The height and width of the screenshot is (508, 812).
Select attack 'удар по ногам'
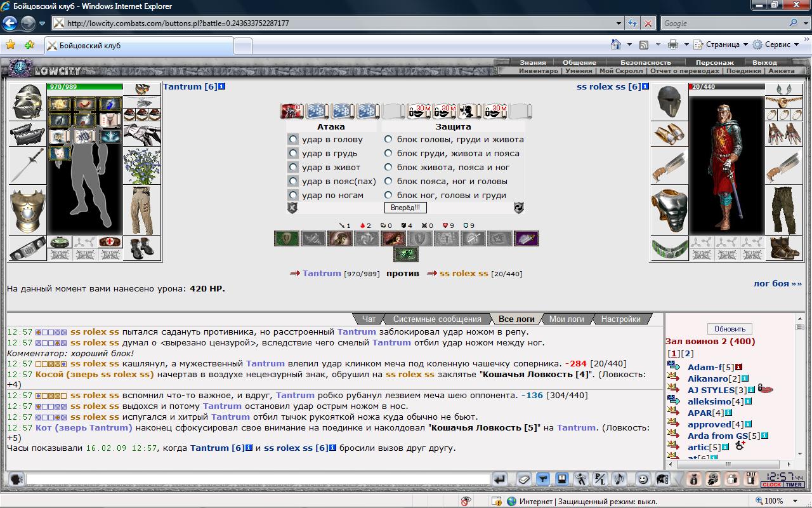293,195
